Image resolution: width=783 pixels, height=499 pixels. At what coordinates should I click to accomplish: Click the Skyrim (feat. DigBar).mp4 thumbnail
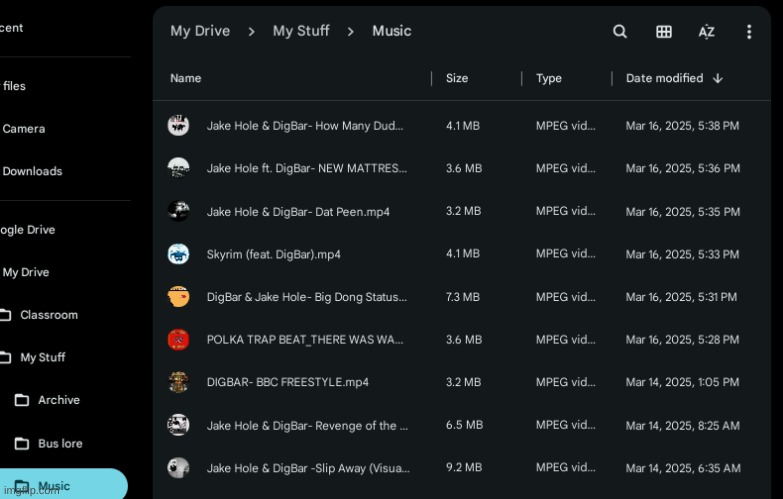pyautogui.click(x=178, y=254)
